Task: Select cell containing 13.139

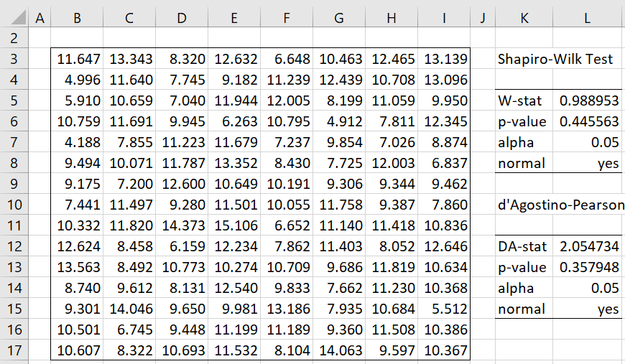Action: point(444,59)
